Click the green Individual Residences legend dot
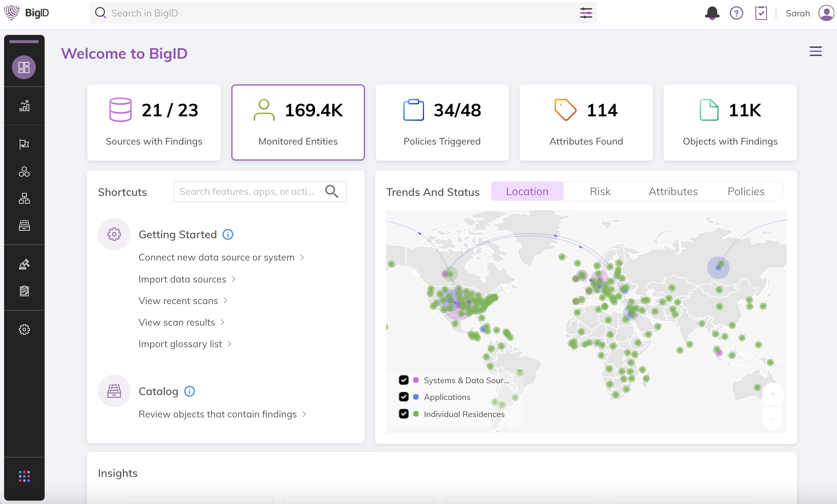This screenshot has width=837, height=504. [x=416, y=414]
